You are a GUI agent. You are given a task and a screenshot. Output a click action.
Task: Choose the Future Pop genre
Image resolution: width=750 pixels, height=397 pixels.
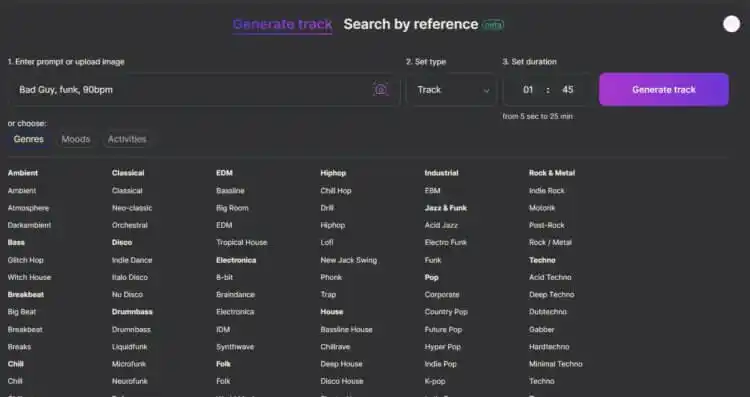(443, 330)
